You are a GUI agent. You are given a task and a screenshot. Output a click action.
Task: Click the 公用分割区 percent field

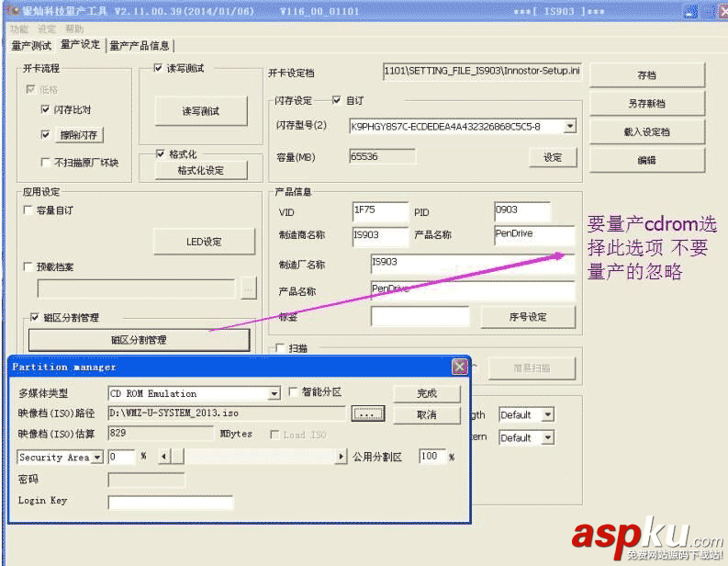tap(431, 457)
